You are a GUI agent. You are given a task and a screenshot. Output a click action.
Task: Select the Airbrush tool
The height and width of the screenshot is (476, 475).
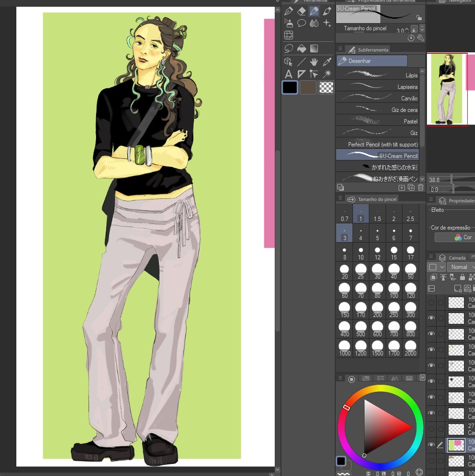tap(289, 23)
